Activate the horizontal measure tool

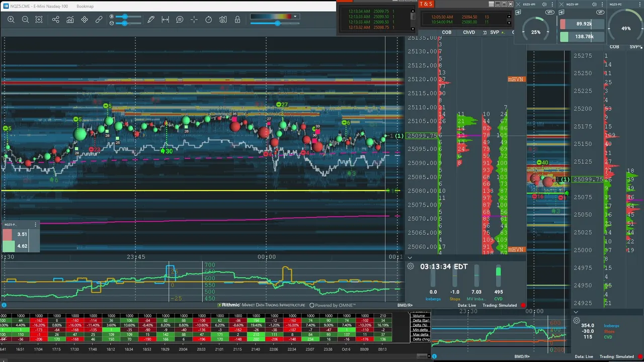click(165, 20)
